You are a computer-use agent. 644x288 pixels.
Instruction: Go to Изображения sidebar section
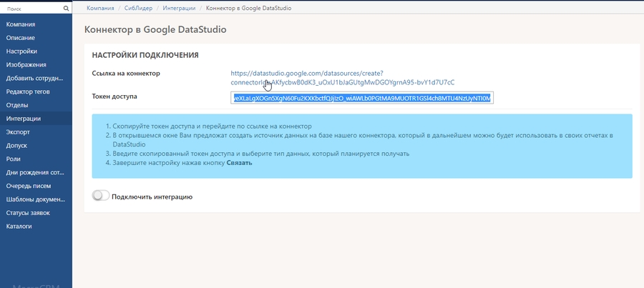point(26,65)
